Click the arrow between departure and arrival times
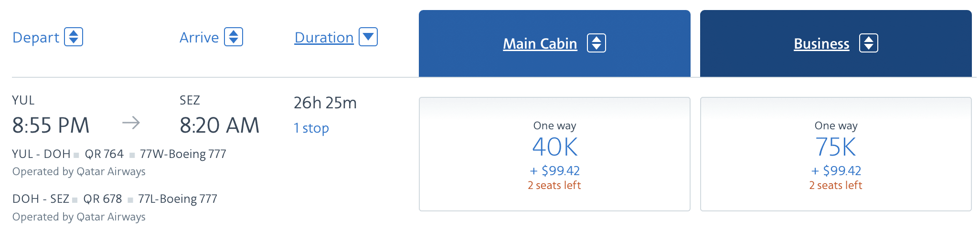 click(131, 123)
